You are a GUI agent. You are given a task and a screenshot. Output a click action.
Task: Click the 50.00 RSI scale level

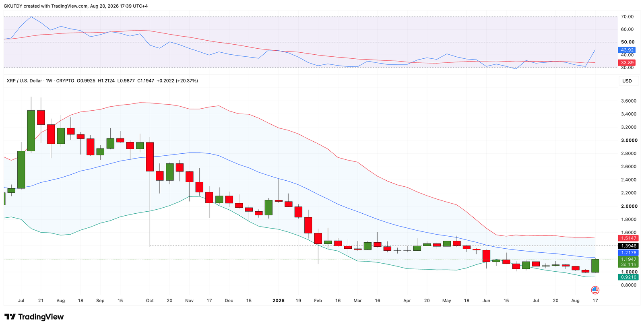[628, 42]
